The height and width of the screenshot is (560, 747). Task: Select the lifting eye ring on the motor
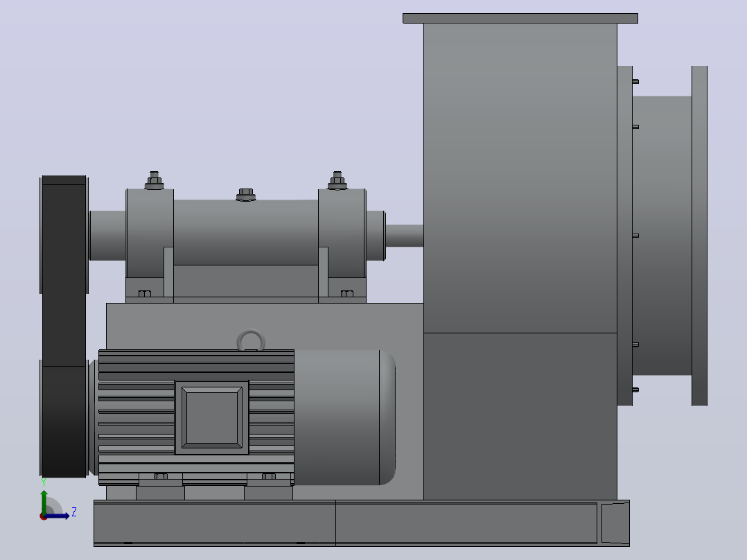(251, 340)
